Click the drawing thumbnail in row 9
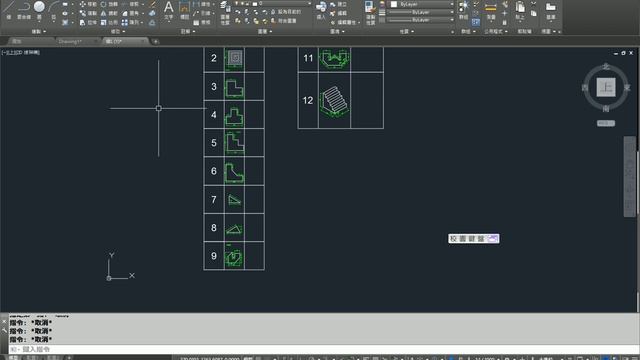This screenshot has height=360, width=640. [x=234, y=257]
